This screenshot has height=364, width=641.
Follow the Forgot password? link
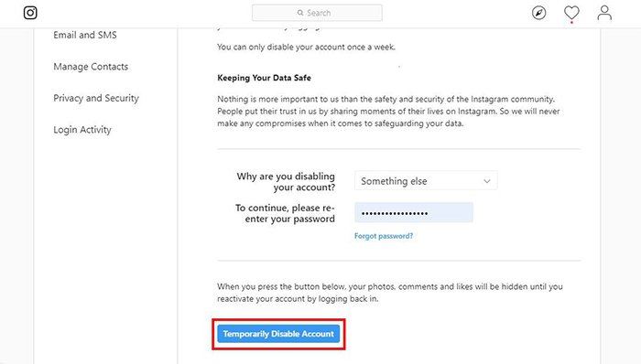[x=384, y=236]
